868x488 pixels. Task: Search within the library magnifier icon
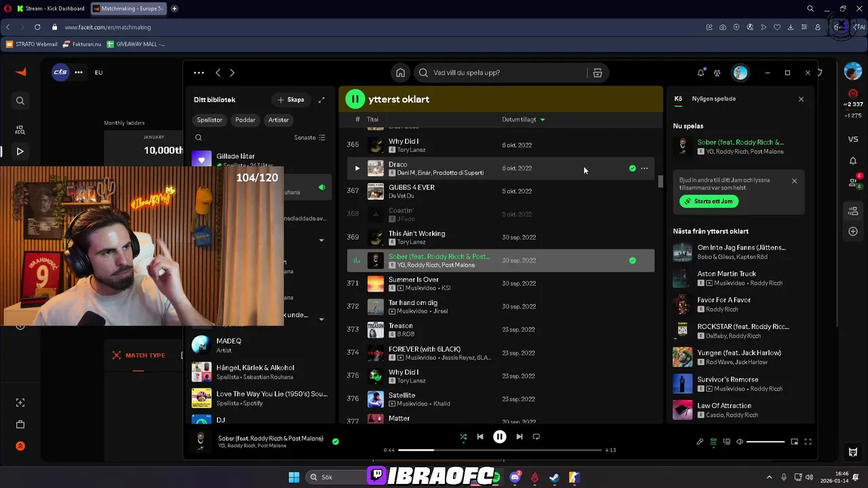pyautogui.click(x=199, y=138)
